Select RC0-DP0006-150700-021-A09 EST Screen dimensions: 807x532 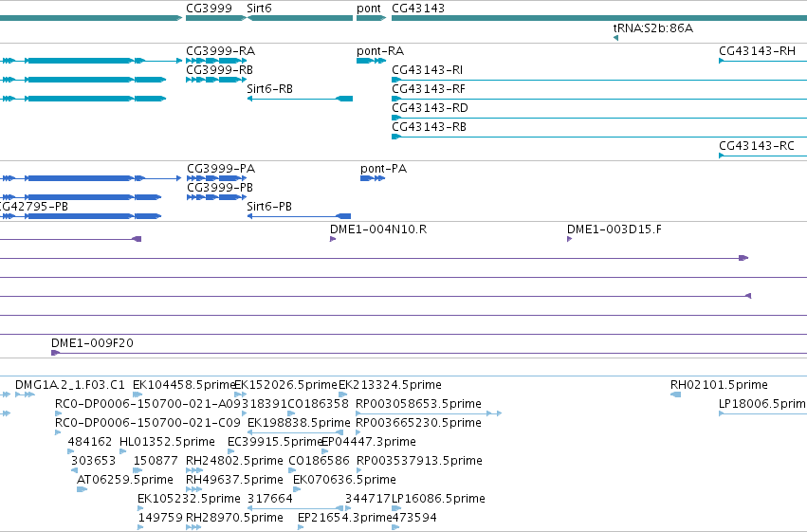point(148,404)
